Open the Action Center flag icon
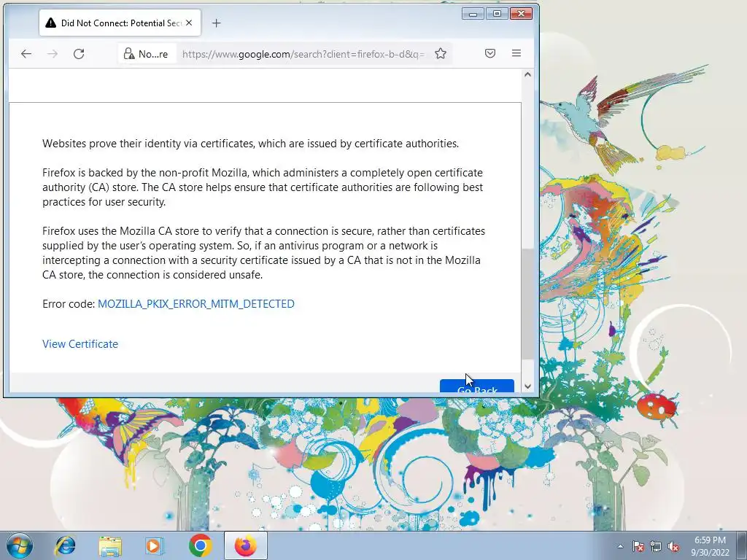Screen dimensions: 747x560 [638, 546]
